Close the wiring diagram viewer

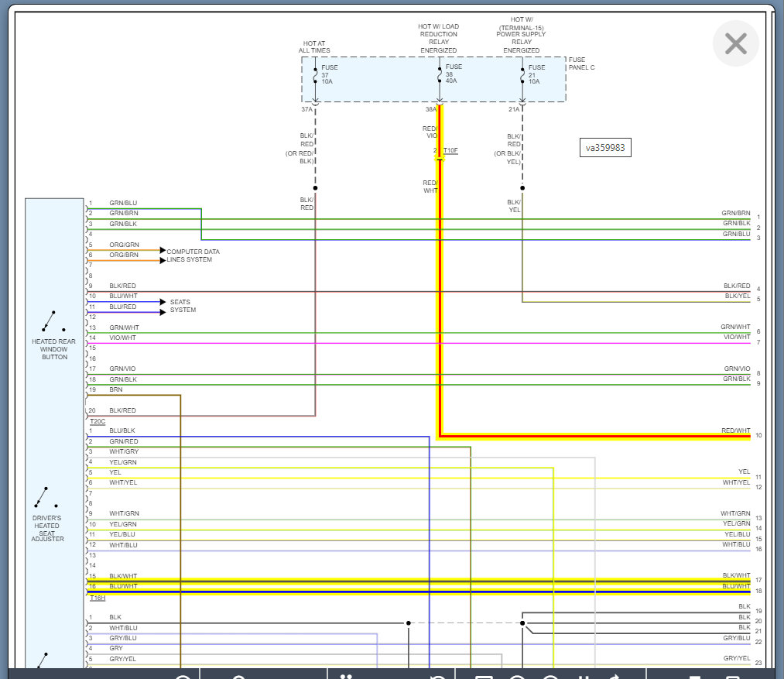[x=734, y=43]
